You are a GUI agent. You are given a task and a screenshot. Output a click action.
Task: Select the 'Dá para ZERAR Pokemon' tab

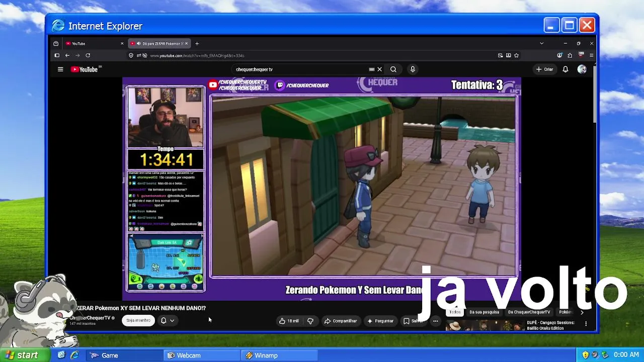tap(159, 44)
